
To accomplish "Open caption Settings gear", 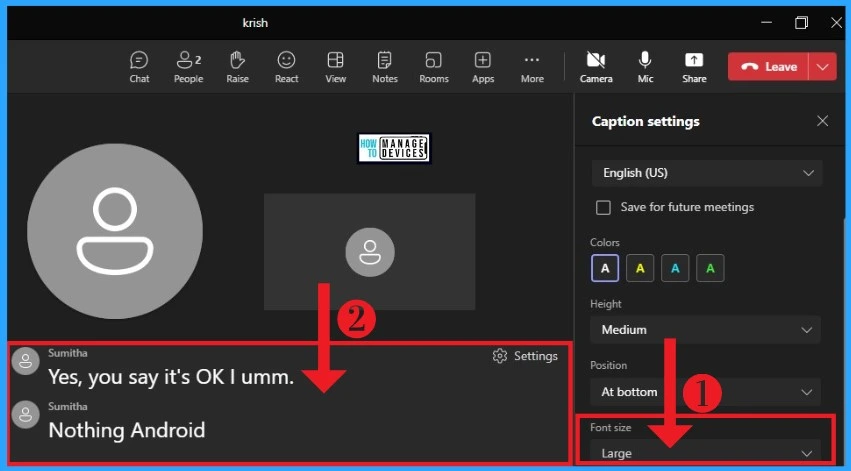I will [525, 356].
